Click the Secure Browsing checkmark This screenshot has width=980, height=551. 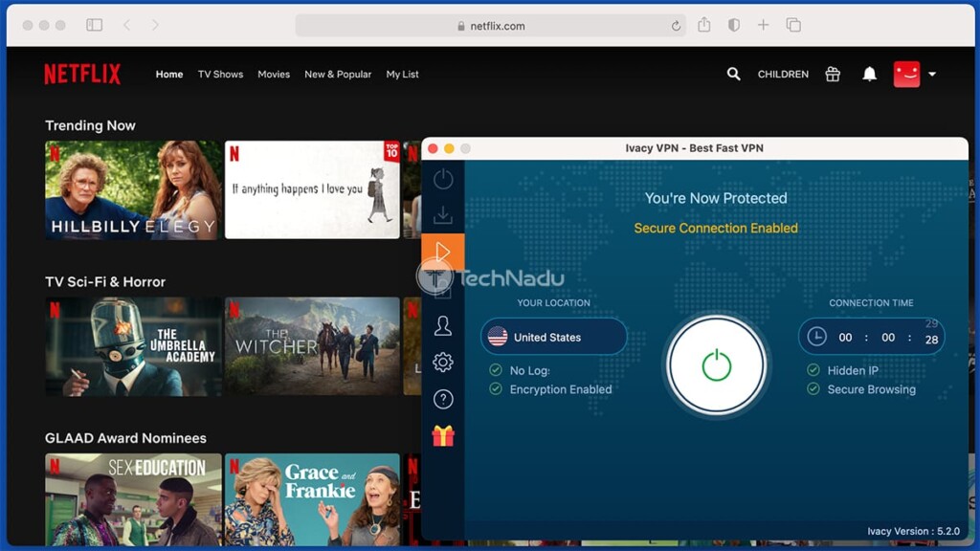(x=813, y=389)
